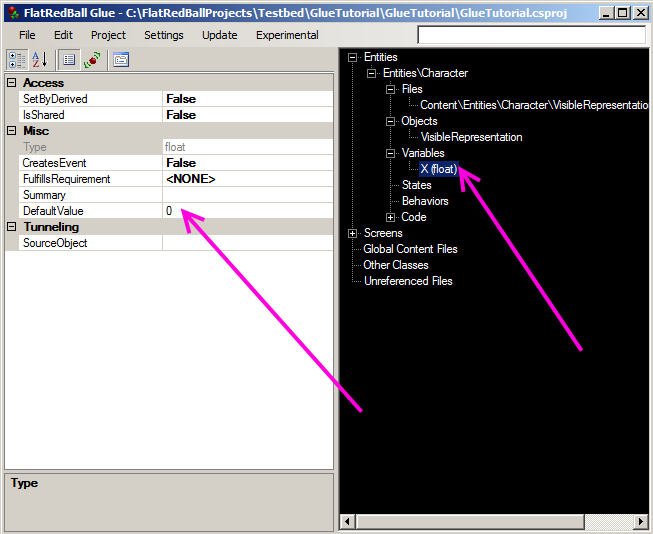Image resolution: width=653 pixels, height=534 pixels.
Task: Select the Other Classes node
Action: (396, 265)
